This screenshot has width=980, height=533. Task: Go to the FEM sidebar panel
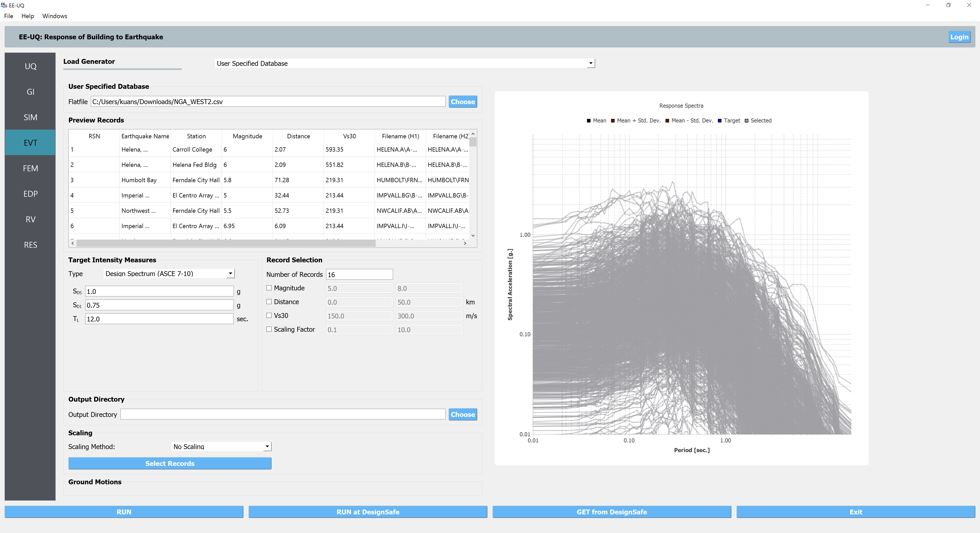(30, 168)
